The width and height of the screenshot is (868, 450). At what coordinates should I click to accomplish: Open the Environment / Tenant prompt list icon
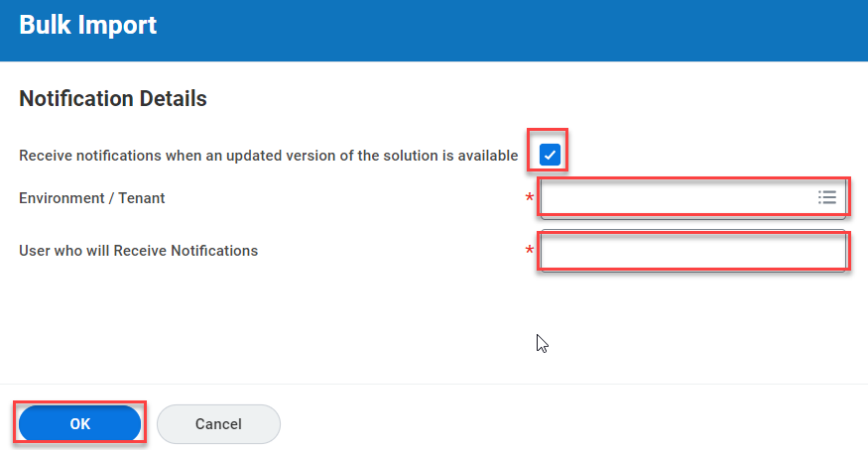click(x=826, y=198)
